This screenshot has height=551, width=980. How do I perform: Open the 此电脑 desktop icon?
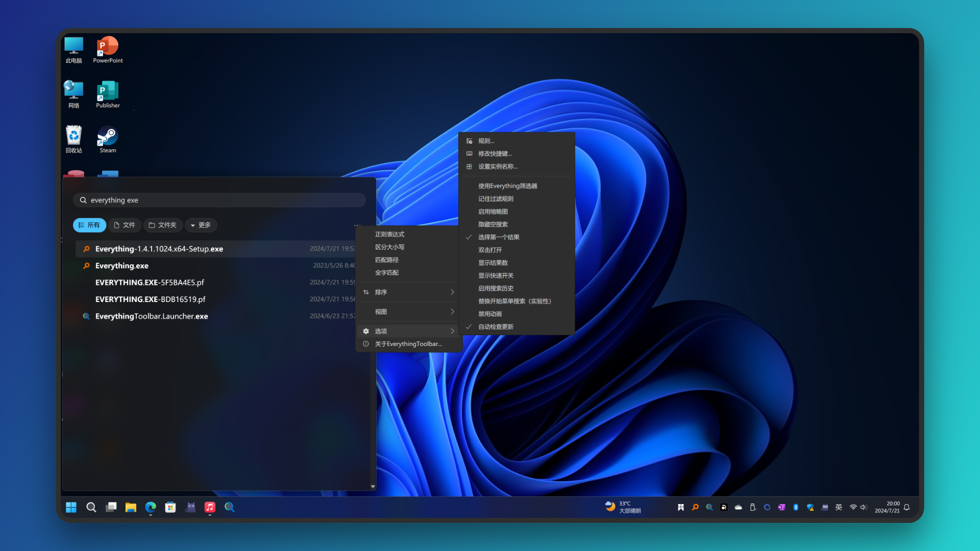[73, 49]
